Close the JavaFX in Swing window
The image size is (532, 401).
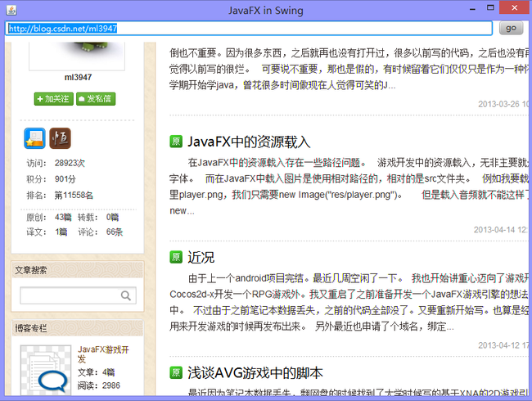[x=514, y=7]
